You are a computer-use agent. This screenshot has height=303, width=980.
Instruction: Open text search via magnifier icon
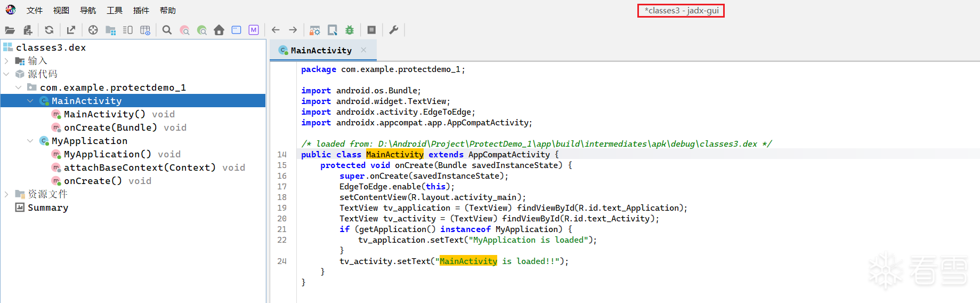coord(167,30)
